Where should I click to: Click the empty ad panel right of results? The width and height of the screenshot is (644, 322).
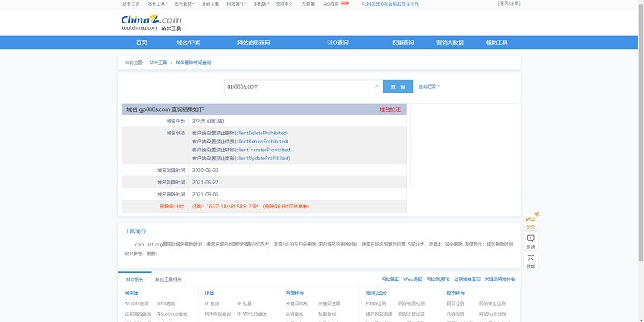pyautogui.click(x=464, y=146)
